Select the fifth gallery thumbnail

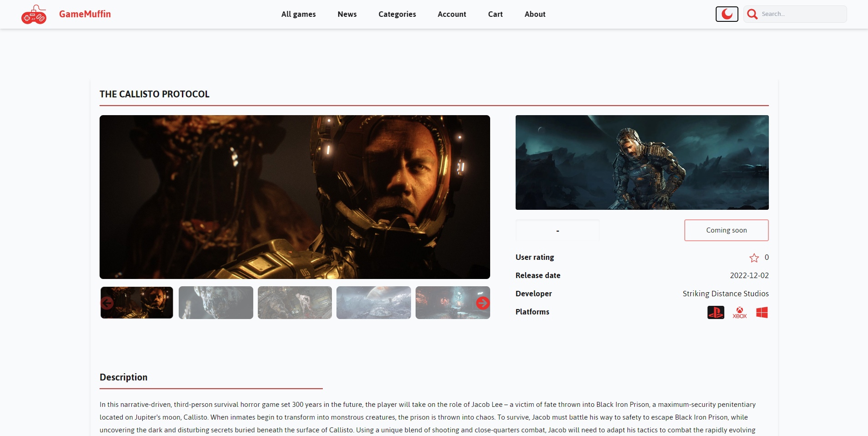point(453,303)
